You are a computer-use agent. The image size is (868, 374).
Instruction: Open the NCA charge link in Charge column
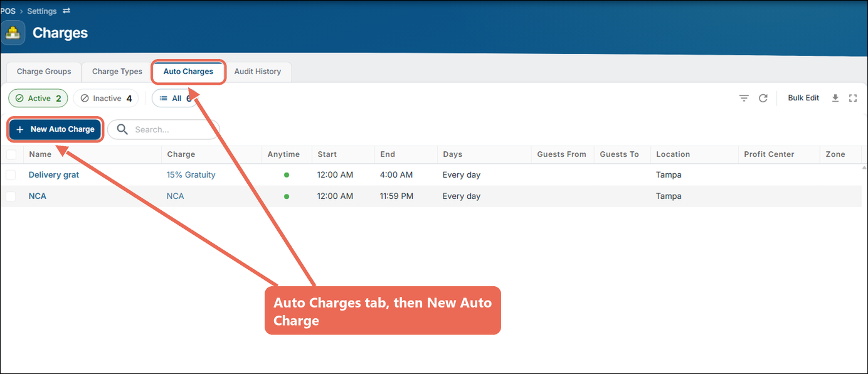(x=175, y=196)
